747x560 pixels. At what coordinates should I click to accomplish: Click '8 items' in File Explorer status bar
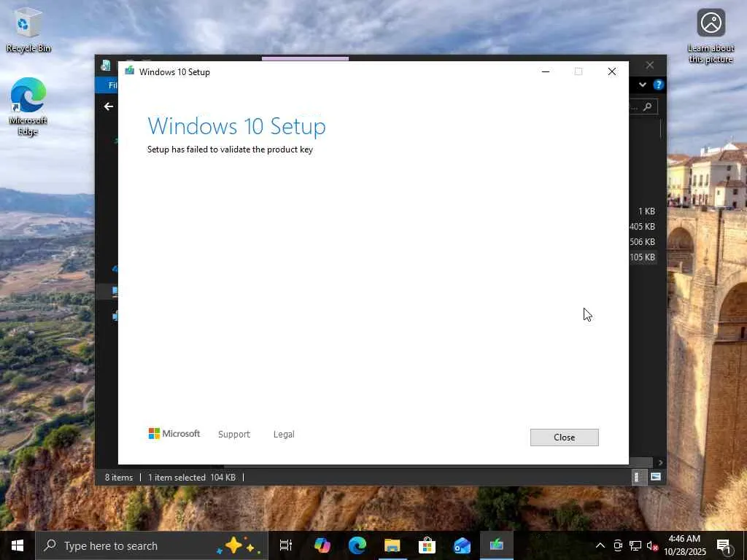[x=119, y=477]
